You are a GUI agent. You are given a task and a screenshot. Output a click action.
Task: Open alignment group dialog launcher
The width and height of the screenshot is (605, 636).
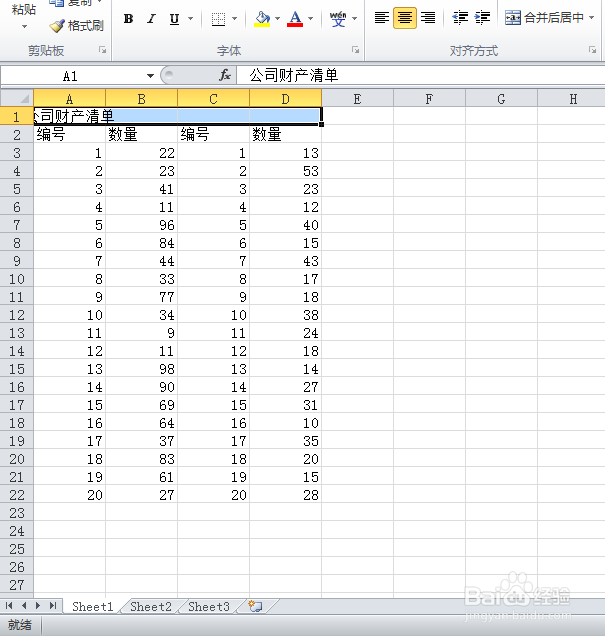pyautogui.click(x=592, y=50)
